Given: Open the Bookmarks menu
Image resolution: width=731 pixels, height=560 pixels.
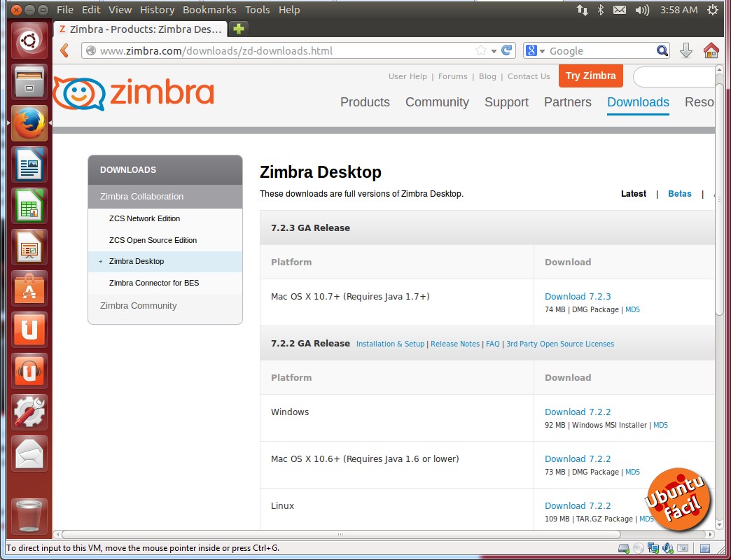Looking at the screenshot, I should 209,10.
